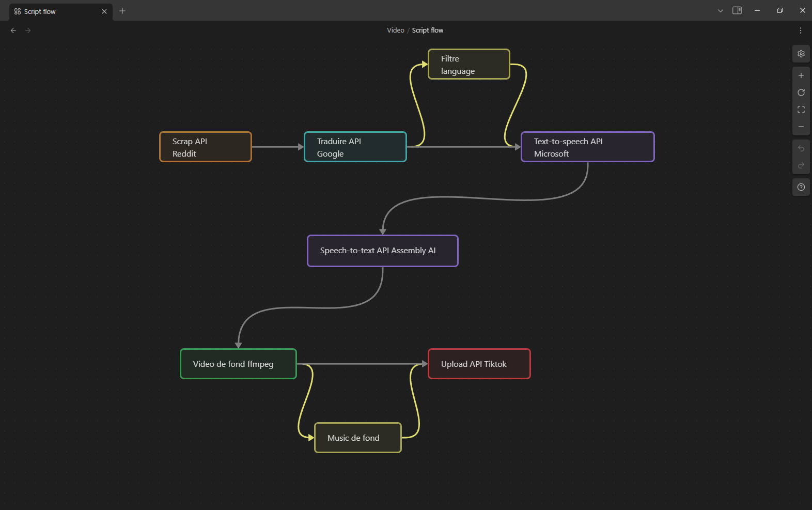Select Text-to-speech API Microsoft card
The height and width of the screenshot is (510, 812).
click(588, 147)
